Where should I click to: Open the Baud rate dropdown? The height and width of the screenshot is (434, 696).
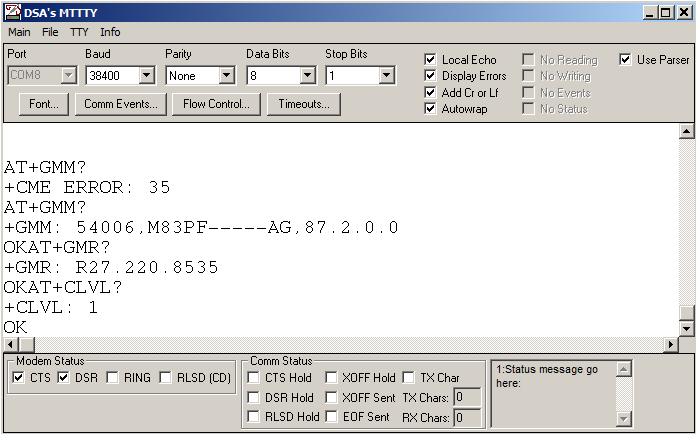point(146,75)
